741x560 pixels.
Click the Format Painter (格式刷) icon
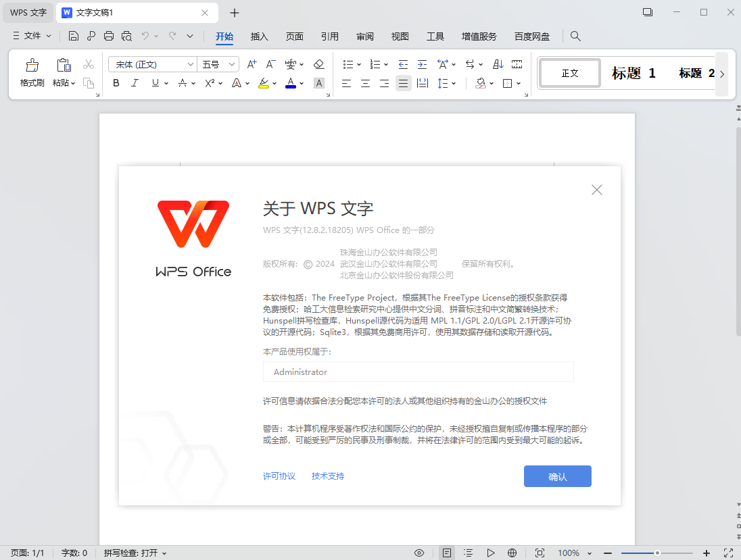(32, 65)
